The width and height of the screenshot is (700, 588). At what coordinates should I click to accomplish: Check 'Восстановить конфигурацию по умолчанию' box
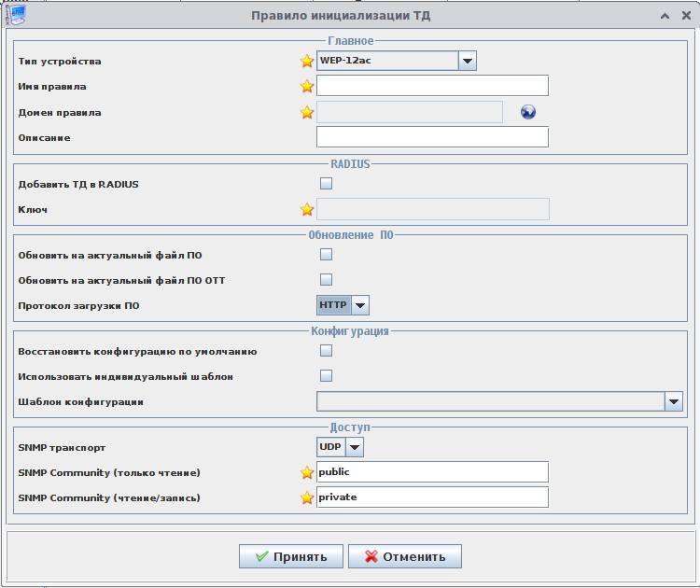326,351
